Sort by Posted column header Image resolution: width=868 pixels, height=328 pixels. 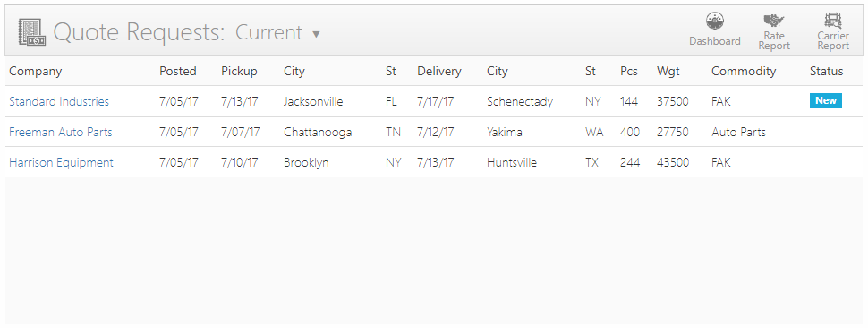(178, 71)
